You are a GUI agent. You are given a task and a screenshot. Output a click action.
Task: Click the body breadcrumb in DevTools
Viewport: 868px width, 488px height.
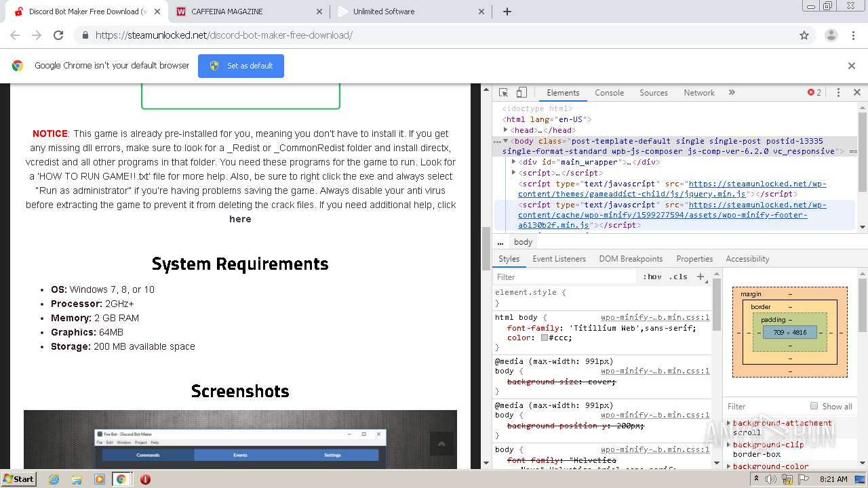click(523, 242)
